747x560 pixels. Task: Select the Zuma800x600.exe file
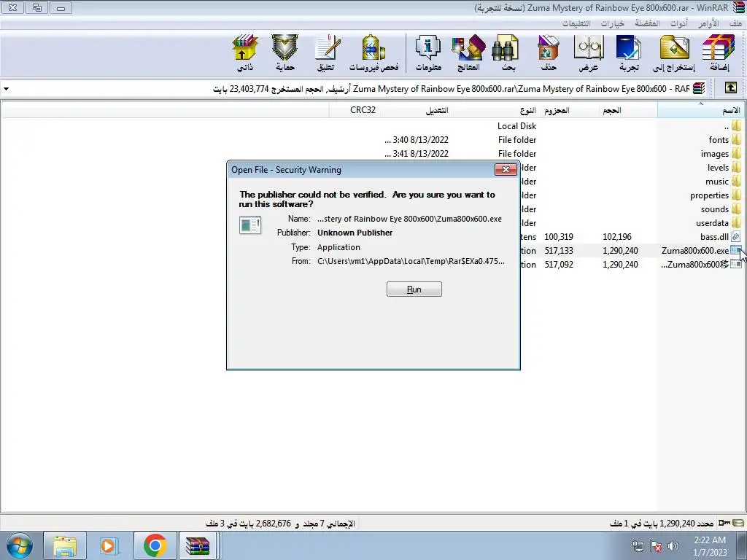pos(701,251)
